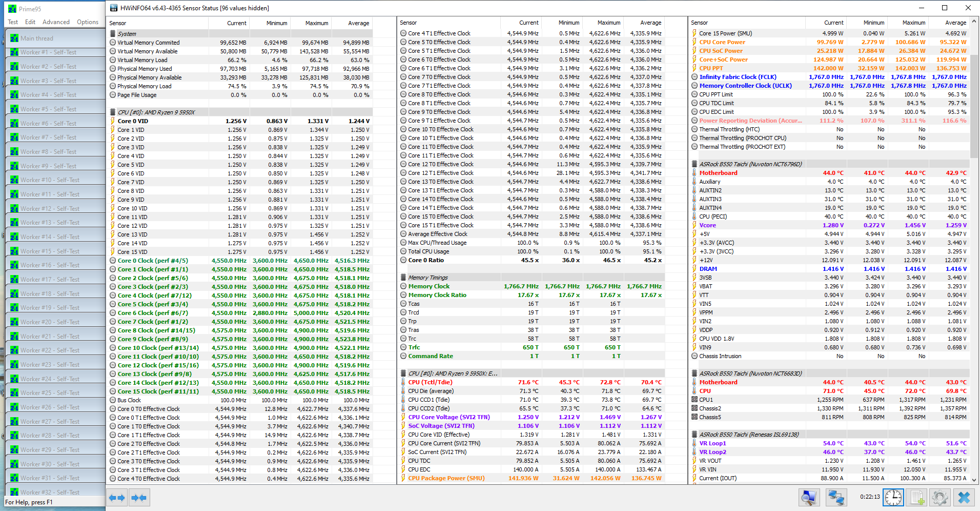
Task: Click the expand columns double-arrow icon
Action: coord(117,498)
